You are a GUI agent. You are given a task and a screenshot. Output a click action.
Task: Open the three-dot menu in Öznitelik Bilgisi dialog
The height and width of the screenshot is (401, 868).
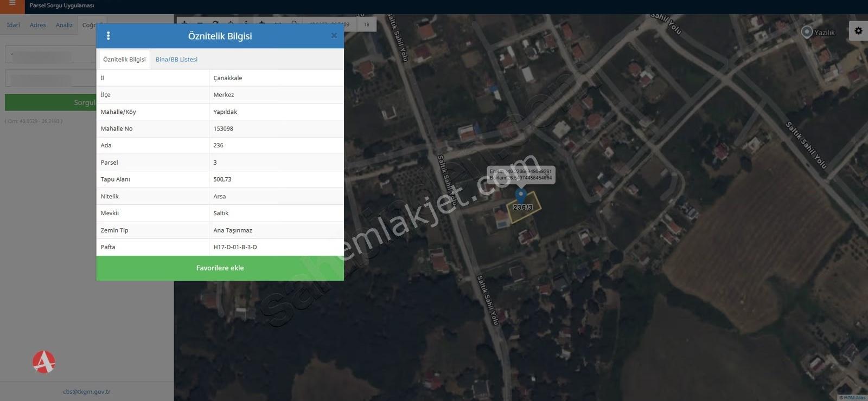coord(108,36)
